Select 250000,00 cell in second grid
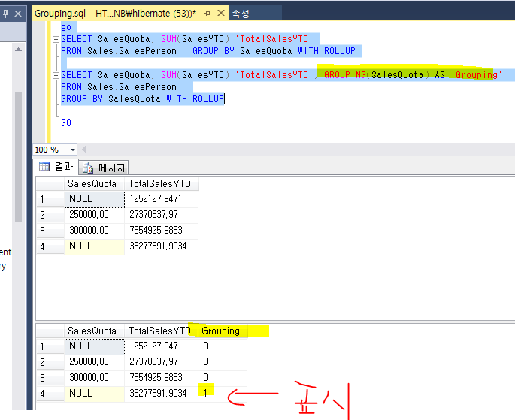Image resolution: width=515 pixels, height=420 pixels. click(x=95, y=362)
